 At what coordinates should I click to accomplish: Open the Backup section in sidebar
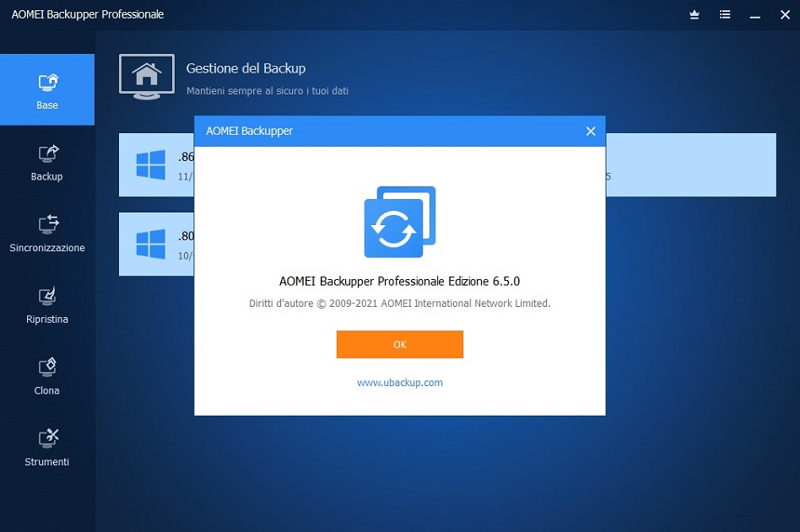pyautogui.click(x=47, y=162)
